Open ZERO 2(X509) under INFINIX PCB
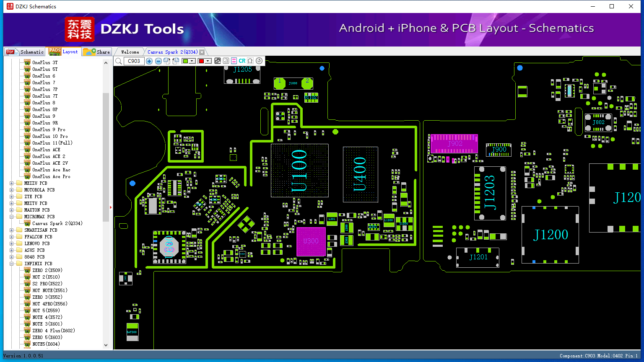This screenshot has height=362, width=644. 47,270
